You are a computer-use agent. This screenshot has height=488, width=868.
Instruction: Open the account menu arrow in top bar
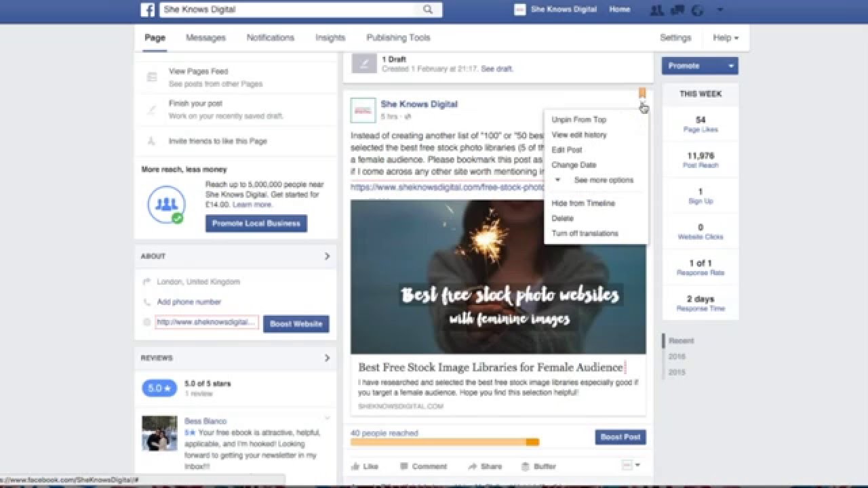pyautogui.click(x=720, y=10)
